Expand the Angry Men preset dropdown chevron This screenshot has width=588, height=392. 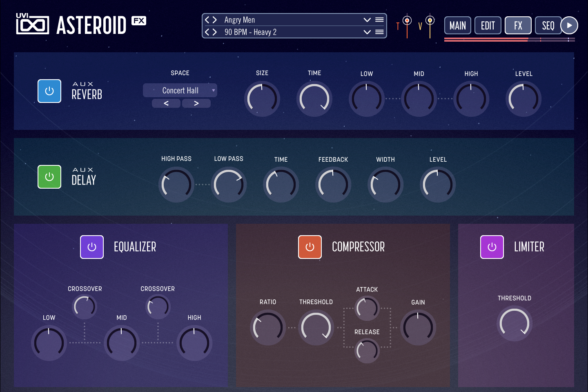[x=367, y=20]
